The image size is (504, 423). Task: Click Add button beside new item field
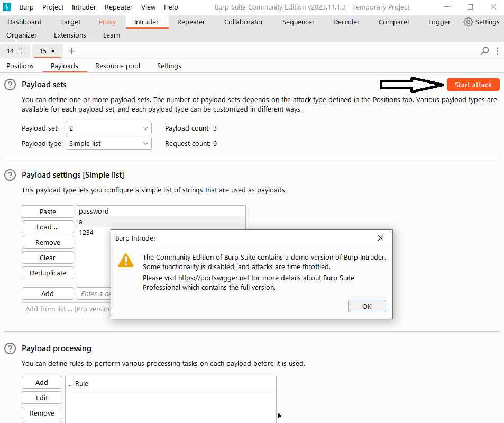click(x=48, y=293)
